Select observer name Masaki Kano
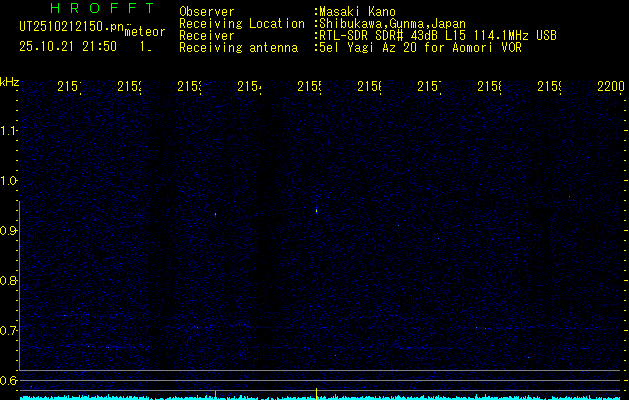This screenshot has height=400, width=629. [357, 12]
